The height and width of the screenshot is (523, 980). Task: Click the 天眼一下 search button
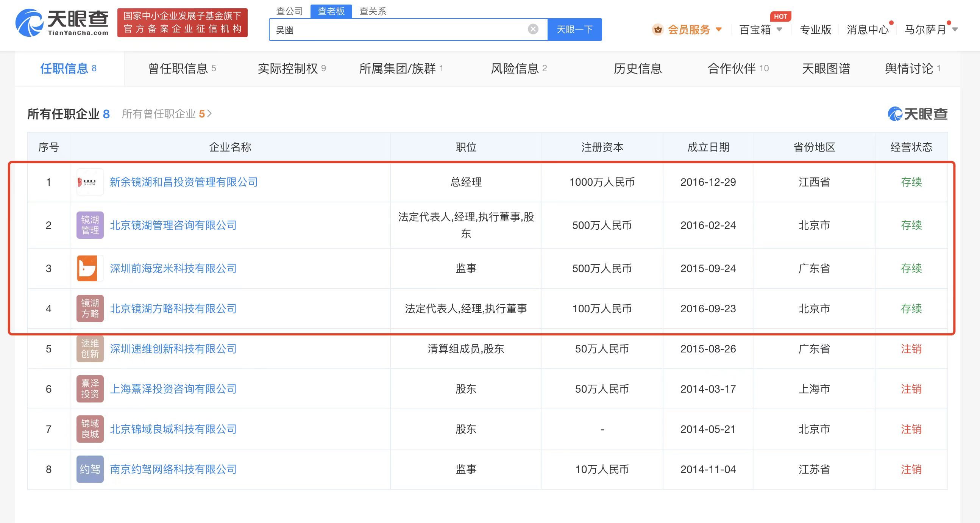(x=574, y=29)
